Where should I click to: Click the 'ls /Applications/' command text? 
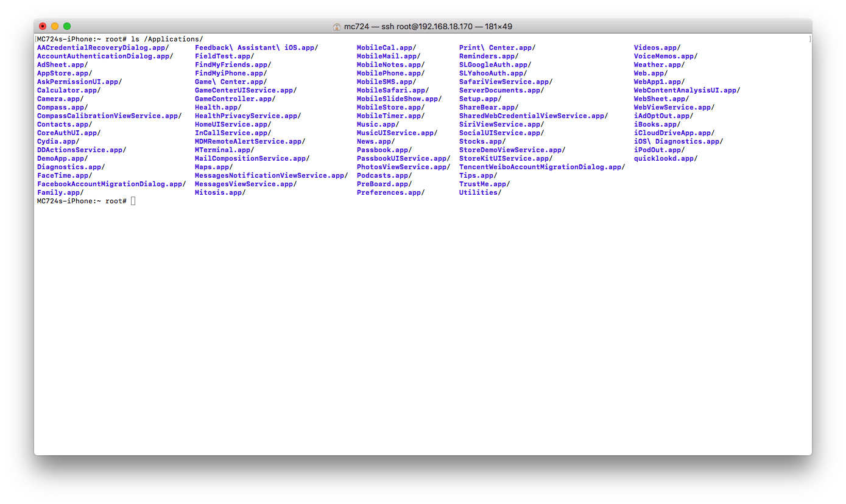point(167,39)
